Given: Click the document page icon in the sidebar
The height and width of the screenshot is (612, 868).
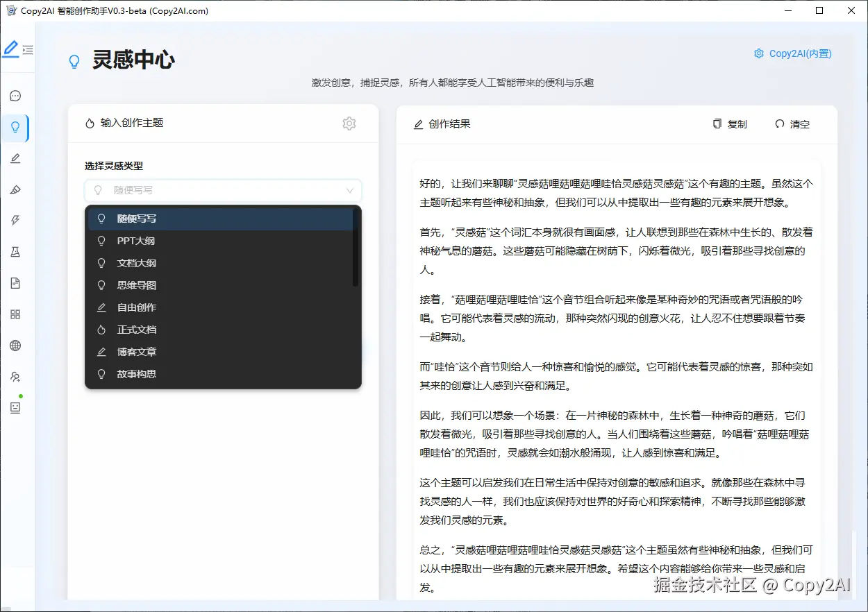Looking at the screenshot, I should pos(15,283).
